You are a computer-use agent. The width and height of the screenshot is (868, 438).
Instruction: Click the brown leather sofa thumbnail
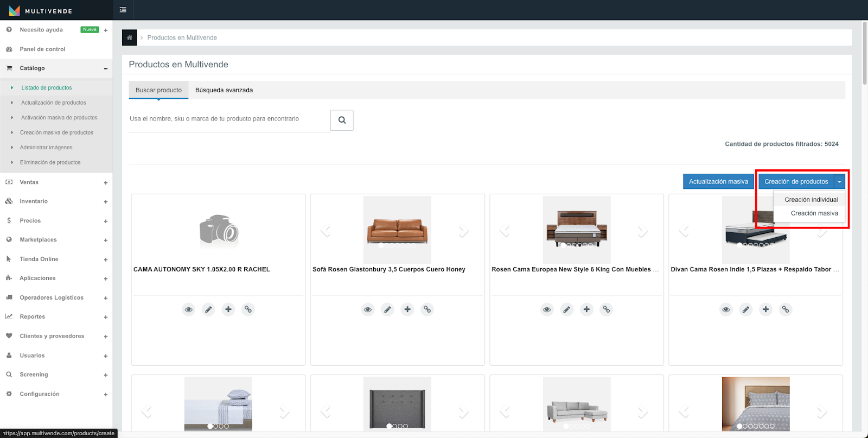397,230
